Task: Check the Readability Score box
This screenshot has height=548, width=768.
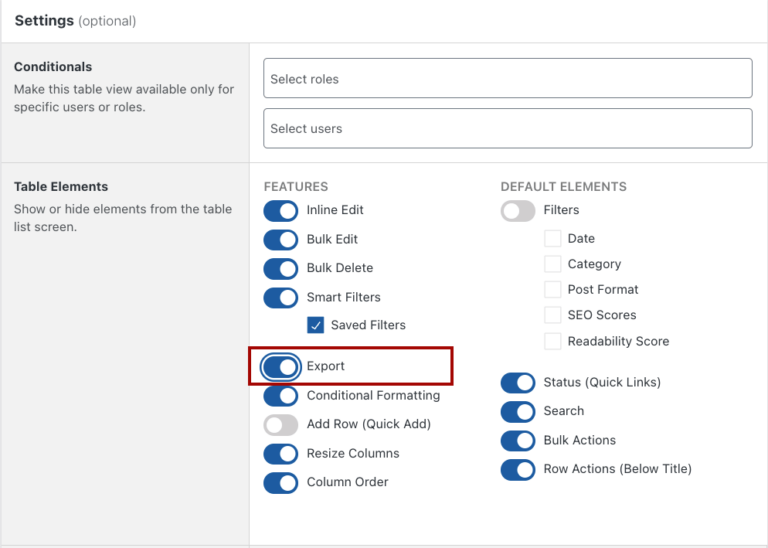Action: pos(552,341)
